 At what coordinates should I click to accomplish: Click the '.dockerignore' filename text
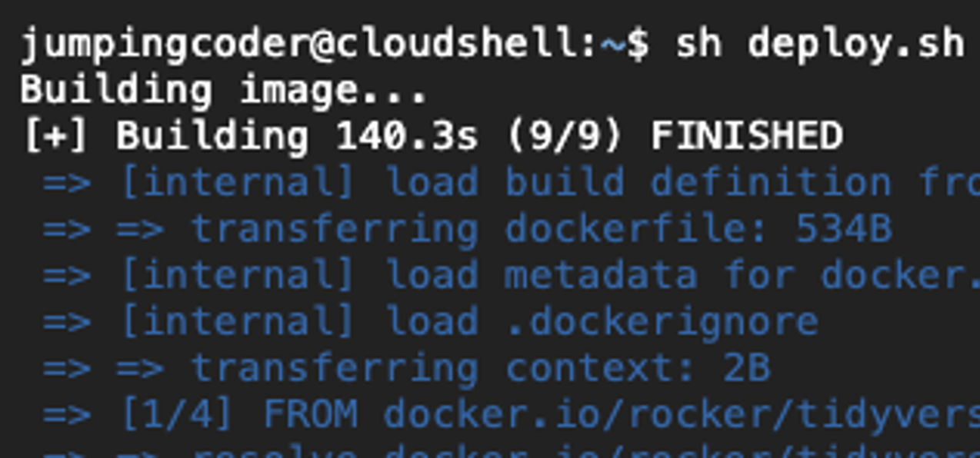662,321
